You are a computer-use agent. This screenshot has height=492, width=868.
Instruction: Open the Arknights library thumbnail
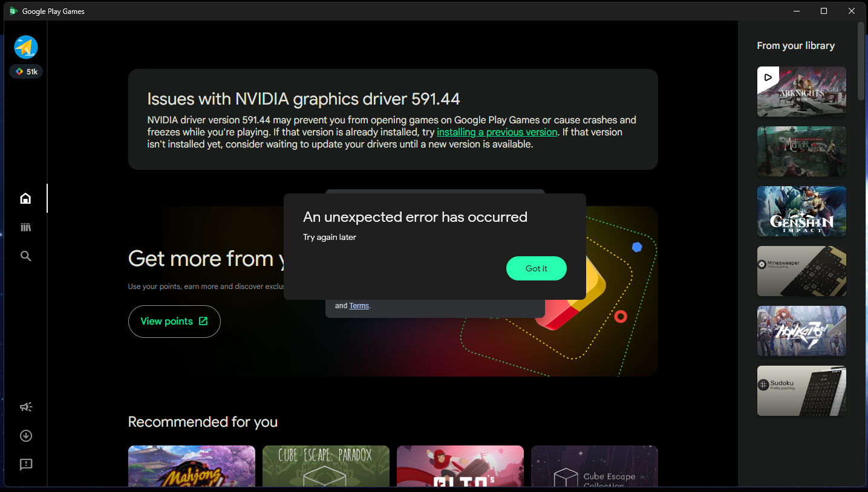[x=801, y=91]
